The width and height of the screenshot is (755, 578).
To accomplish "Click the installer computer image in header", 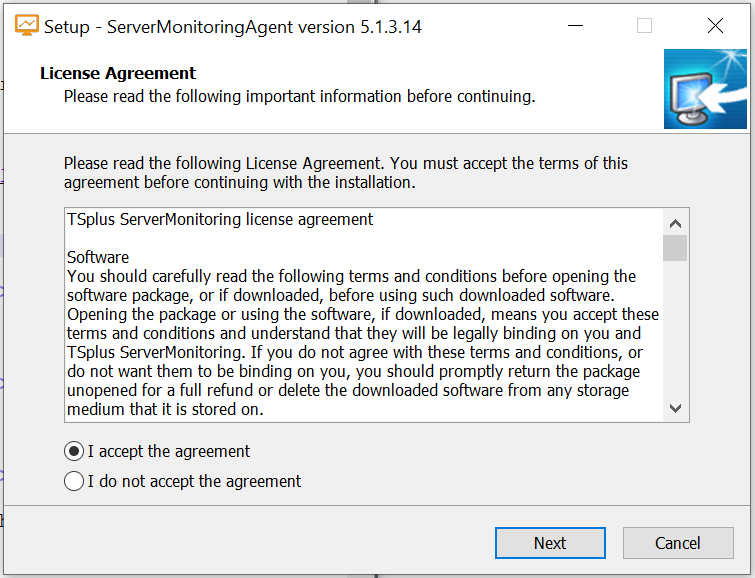I will click(705, 90).
